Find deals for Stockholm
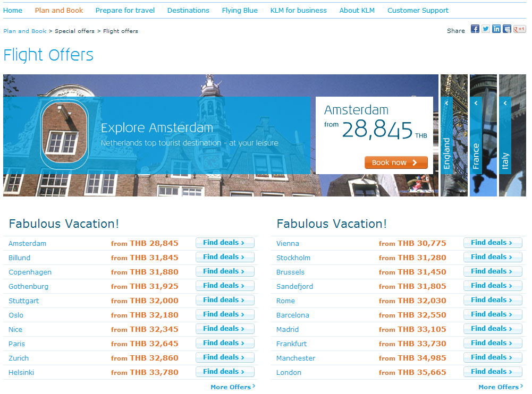The width and height of the screenshot is (532, 394). pos(493,257)
